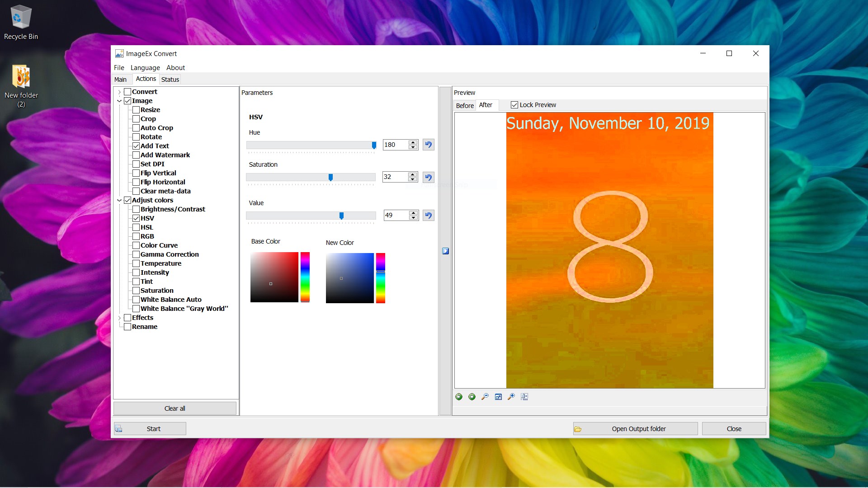Click the zoom in magnifier icon
This screenshot has width=868, height=488.
[x=511, y=397]
